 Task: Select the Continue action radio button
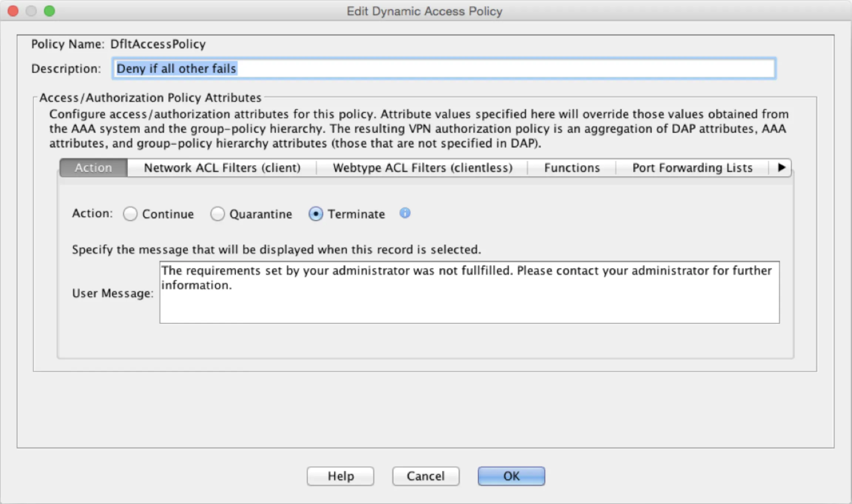(130, 214)
